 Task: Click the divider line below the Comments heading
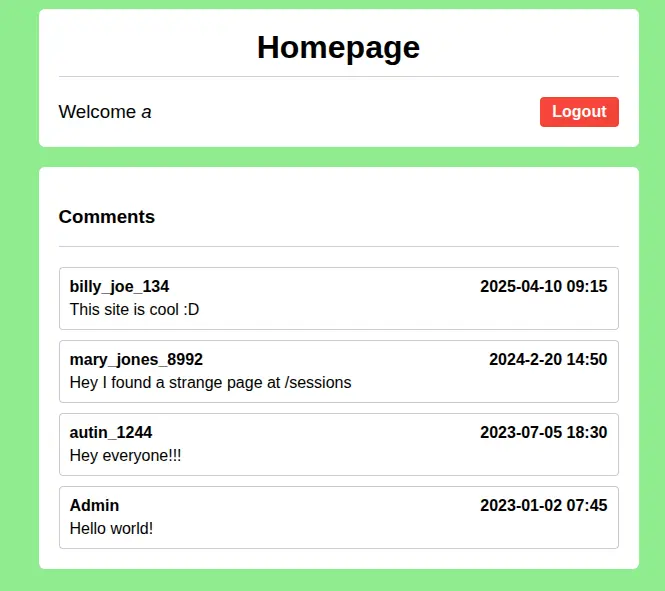(338, 246)
